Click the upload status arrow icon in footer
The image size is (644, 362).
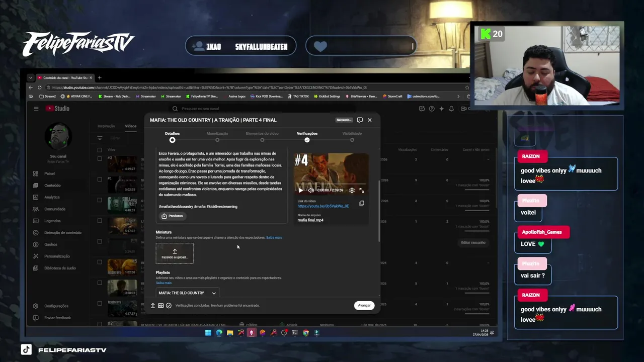click(x=153, y=306)
